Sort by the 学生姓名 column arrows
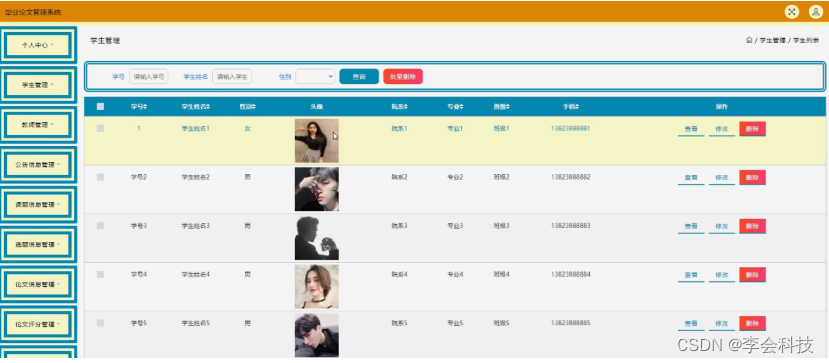This screenshot has width=829, height=363. click(208, 107)
